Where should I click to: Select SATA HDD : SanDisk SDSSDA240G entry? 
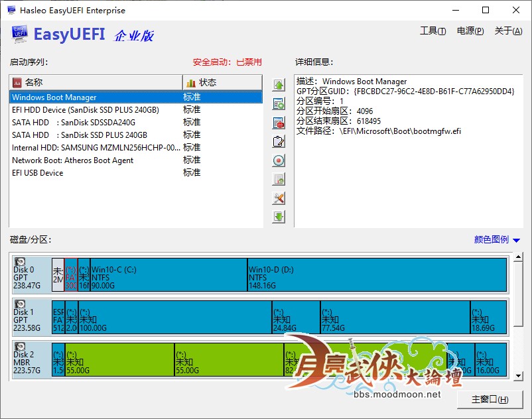point(136,123)
